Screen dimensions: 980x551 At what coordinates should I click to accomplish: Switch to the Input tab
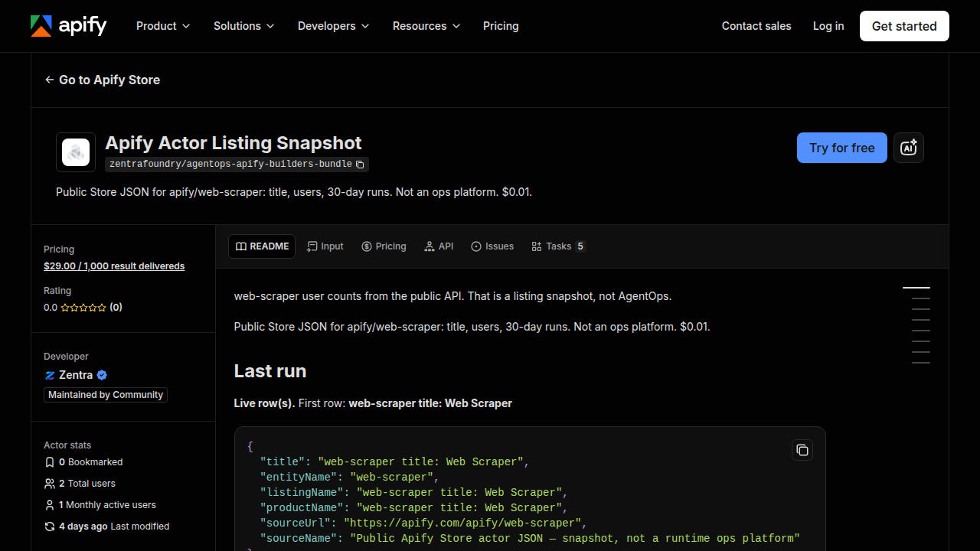(x=325, y=246)
